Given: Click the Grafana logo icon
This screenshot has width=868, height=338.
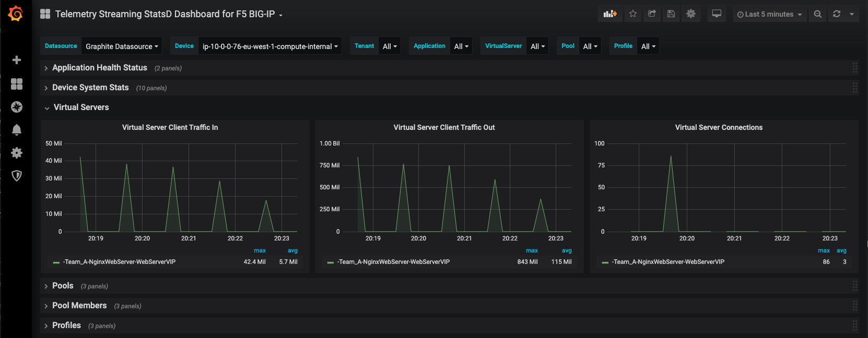Looking at the screenshot, I should click(x=16, y=14).
